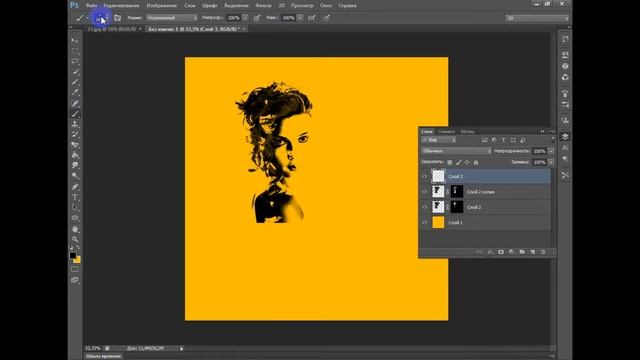Toggle the text layer filter (T) icon
This screenshot has width=640, height=360.
pyautogui.click(x=503, y=140)
